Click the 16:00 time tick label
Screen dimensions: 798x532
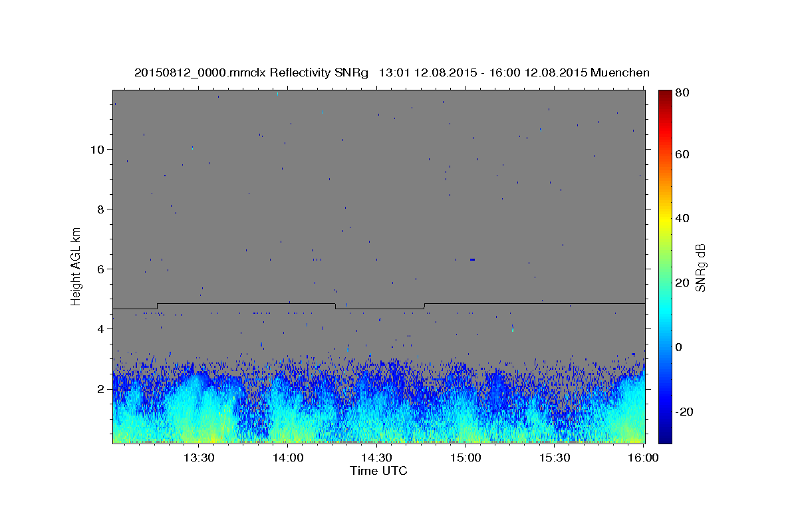pyautogui.click(x=644, y=458)
